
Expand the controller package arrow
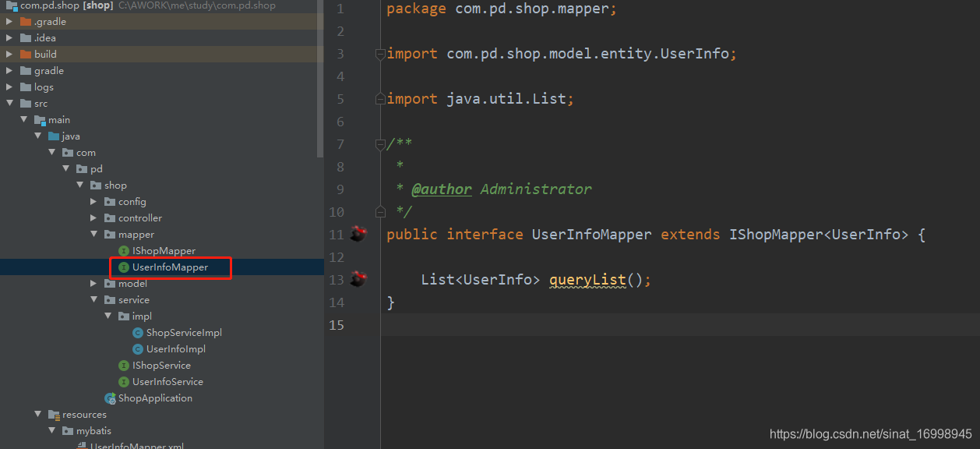point(93,217)
